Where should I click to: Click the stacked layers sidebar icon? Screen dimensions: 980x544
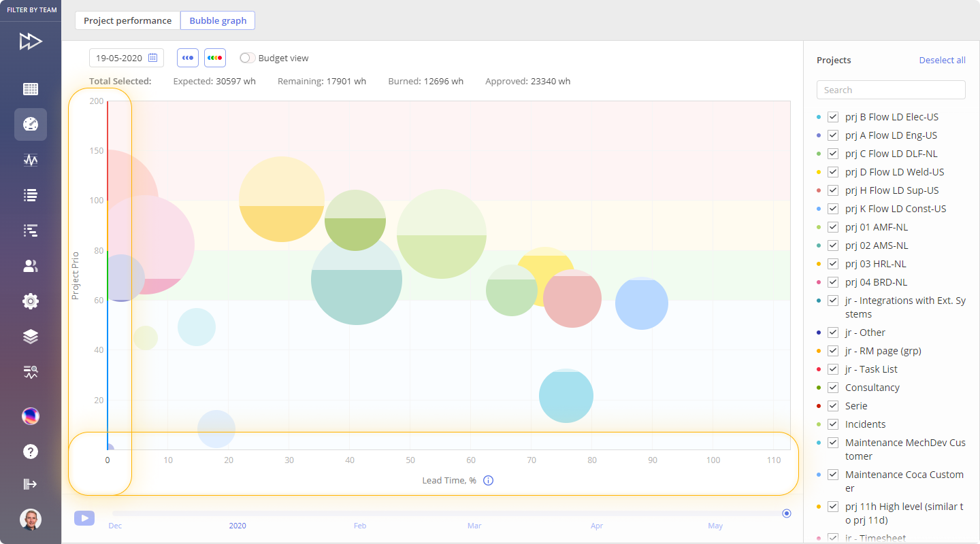31,337
